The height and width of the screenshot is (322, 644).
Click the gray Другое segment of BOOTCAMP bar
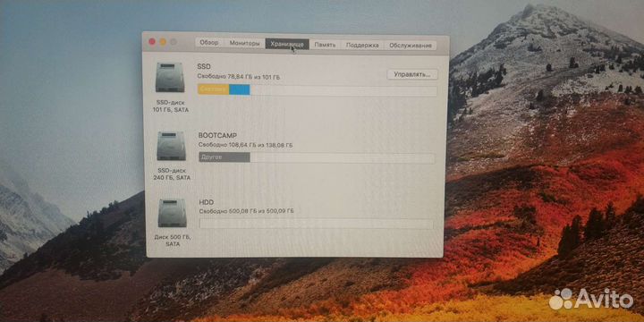tap(225, 157)
